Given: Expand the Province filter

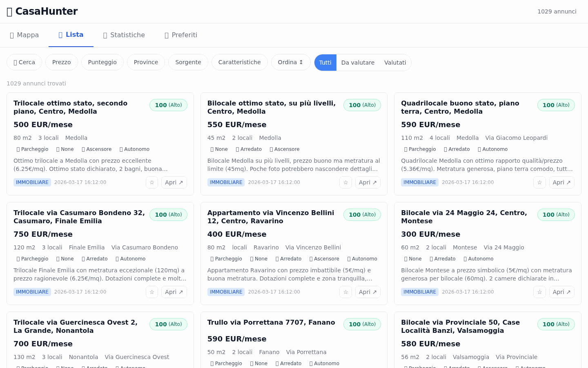Looking at the screenshot, I should click(x=146, y=62).
